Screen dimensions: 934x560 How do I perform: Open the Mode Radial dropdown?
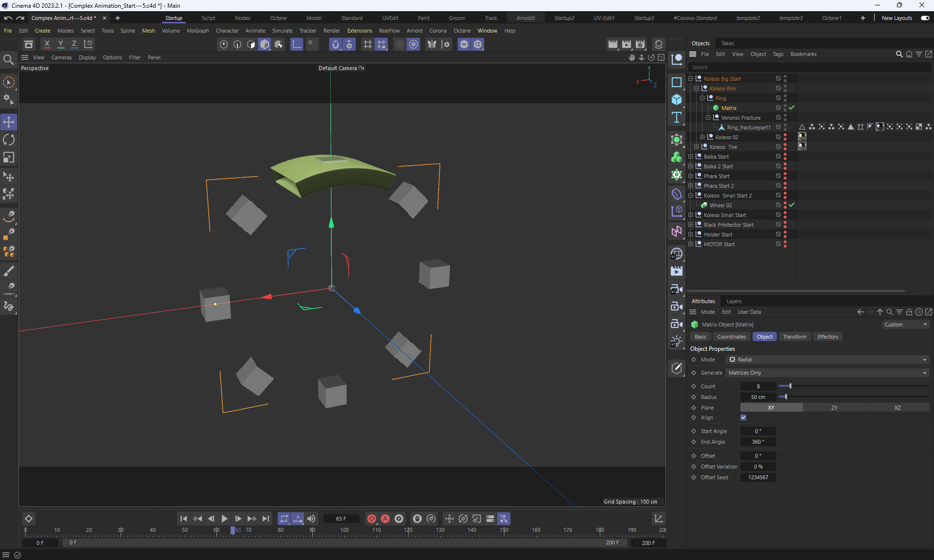(827, 360)
